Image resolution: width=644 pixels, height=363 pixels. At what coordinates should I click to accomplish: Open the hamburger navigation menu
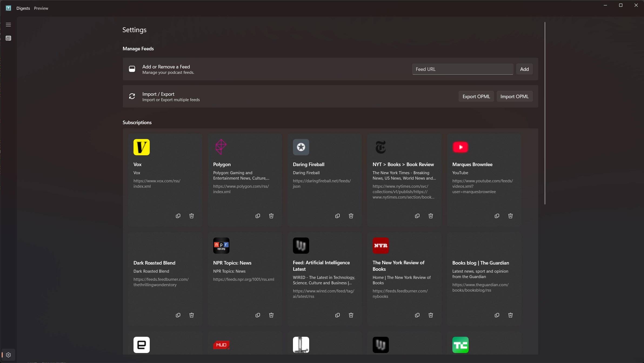coord(8,25)
